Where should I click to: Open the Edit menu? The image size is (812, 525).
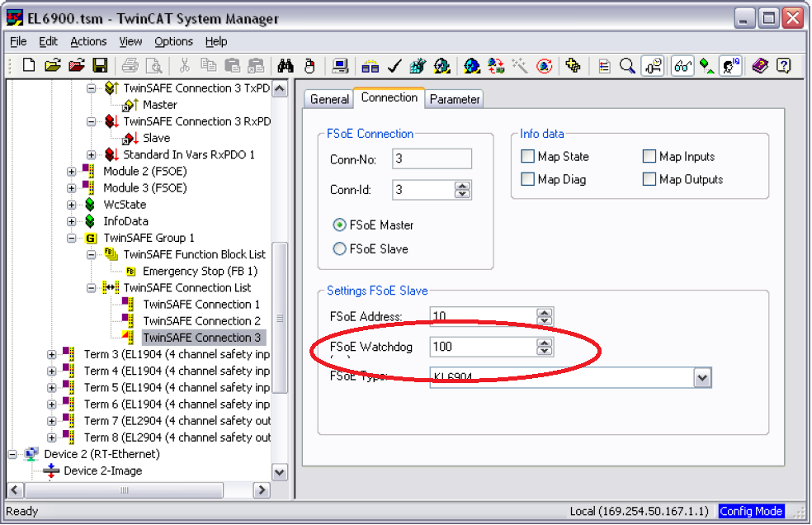click(48, 41)
